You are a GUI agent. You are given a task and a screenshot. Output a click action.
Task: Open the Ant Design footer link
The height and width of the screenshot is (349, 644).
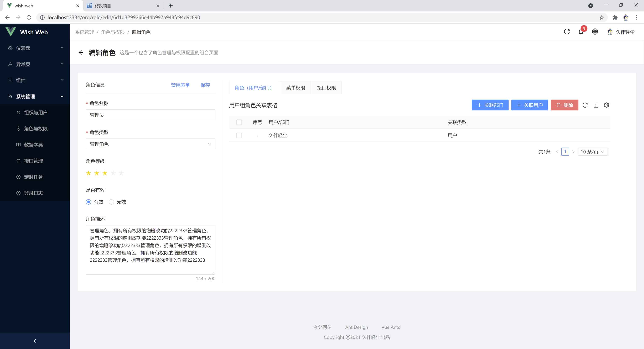357,327
